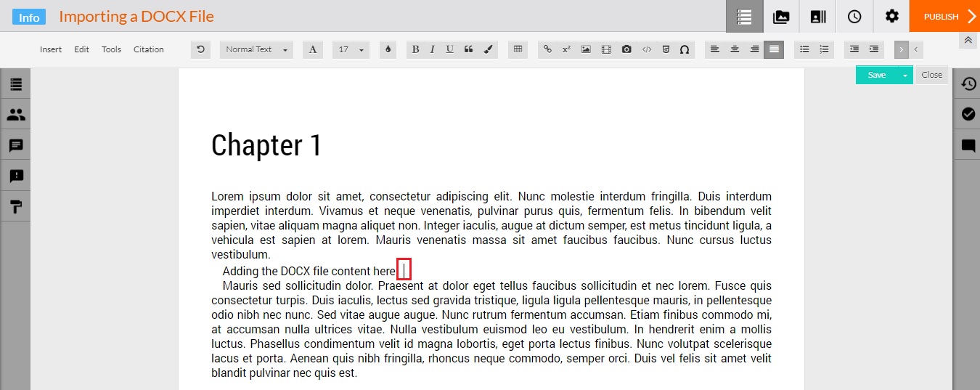Click the title Importing a DOCX File

136,16
